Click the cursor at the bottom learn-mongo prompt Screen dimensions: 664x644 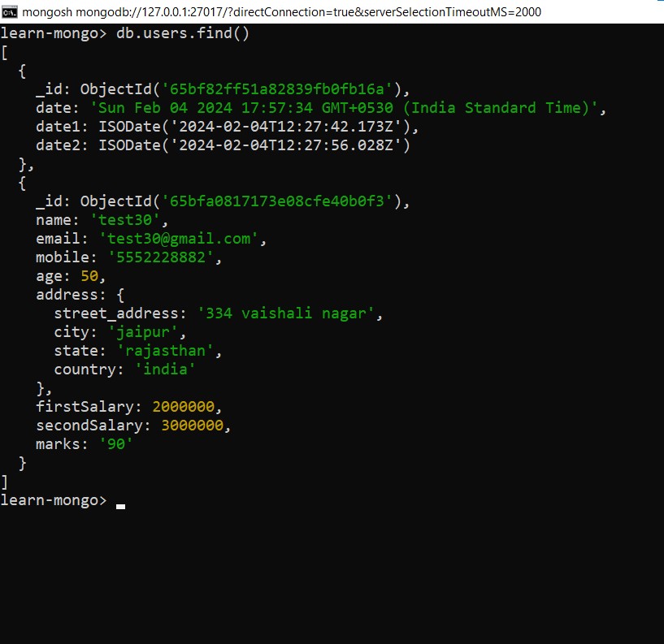120,506
